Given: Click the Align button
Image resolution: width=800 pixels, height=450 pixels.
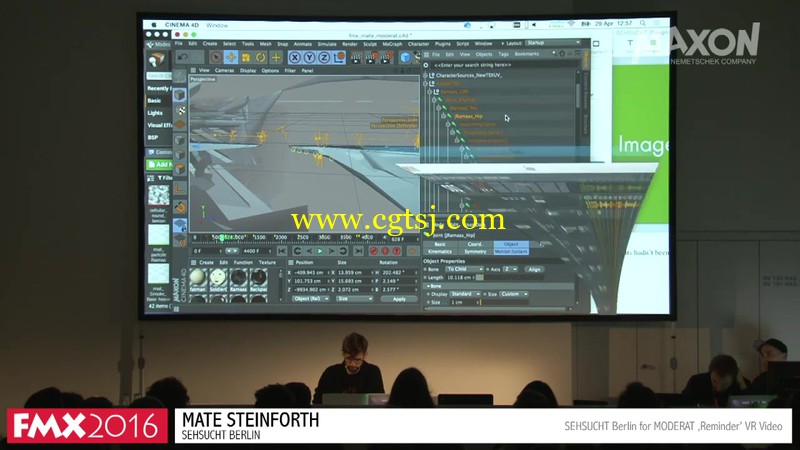Looking at the screenshot, I should pyautogui.click(x=534, y=269).
